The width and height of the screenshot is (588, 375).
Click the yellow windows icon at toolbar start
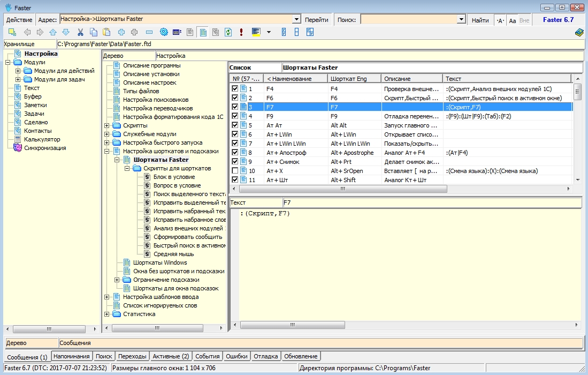tap(12, 32)
